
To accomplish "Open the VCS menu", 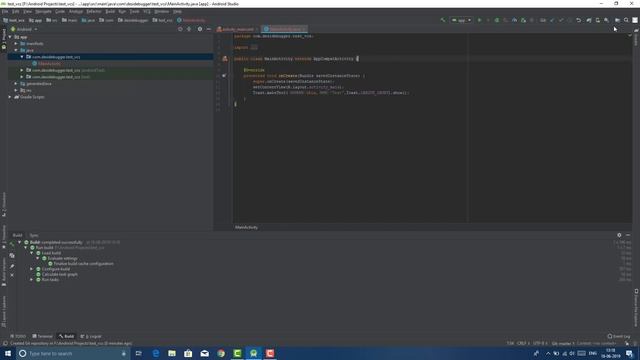I will point(147,11).
